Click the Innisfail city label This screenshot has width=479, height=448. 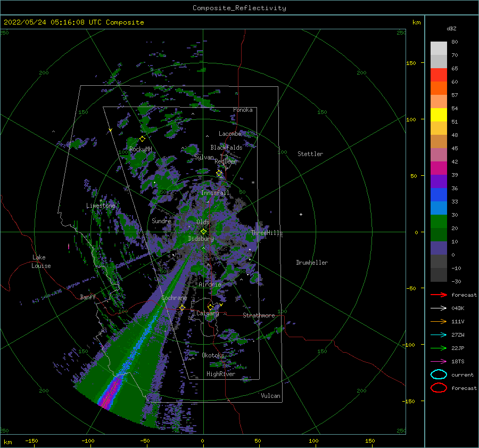click(215, 193)
